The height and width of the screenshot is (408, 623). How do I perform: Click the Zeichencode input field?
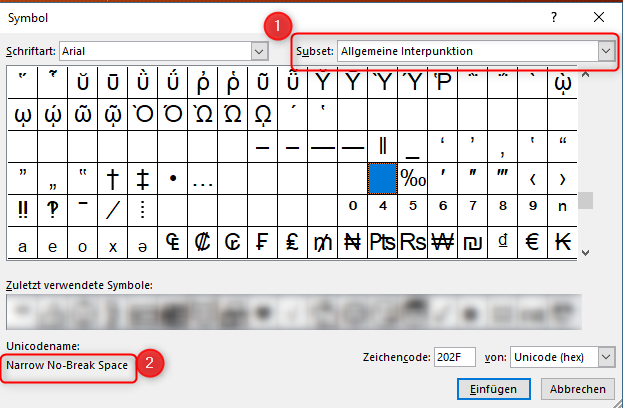click(x=455, y=357)
